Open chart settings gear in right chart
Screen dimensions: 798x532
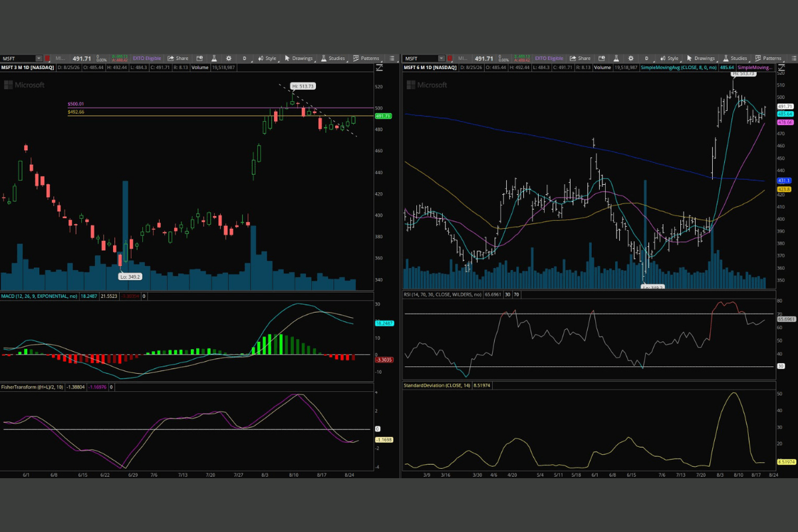point(631,59)
